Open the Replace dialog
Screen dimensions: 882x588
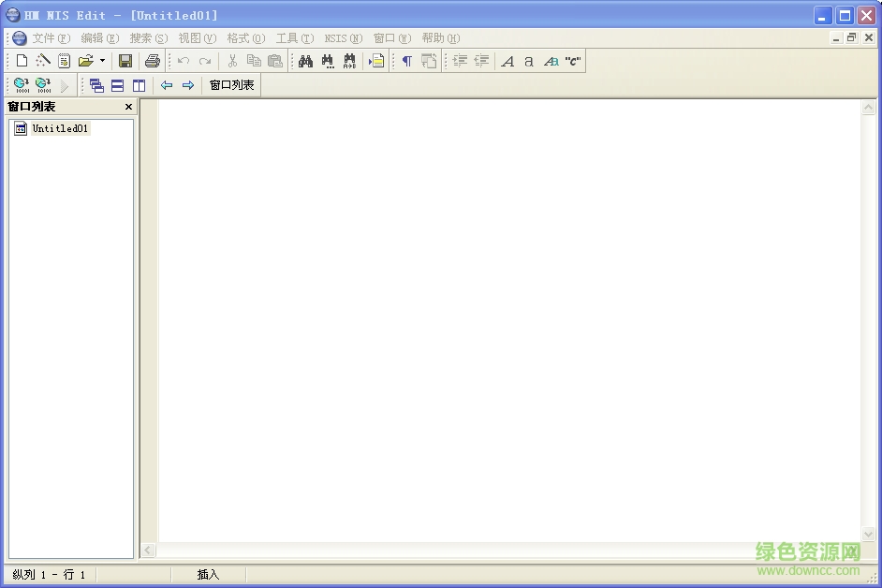coord(347,61)
